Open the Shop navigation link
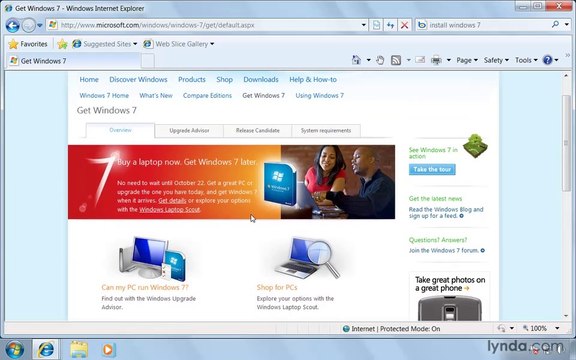Screen dimensions: 576x360 tap(224, 79)
